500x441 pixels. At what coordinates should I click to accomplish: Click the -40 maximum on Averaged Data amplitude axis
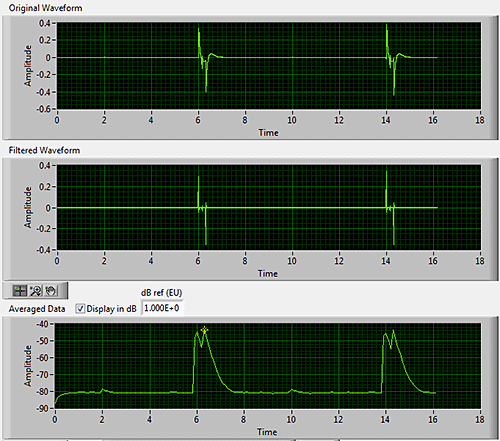pyautogui.click(x=43, y=324)
